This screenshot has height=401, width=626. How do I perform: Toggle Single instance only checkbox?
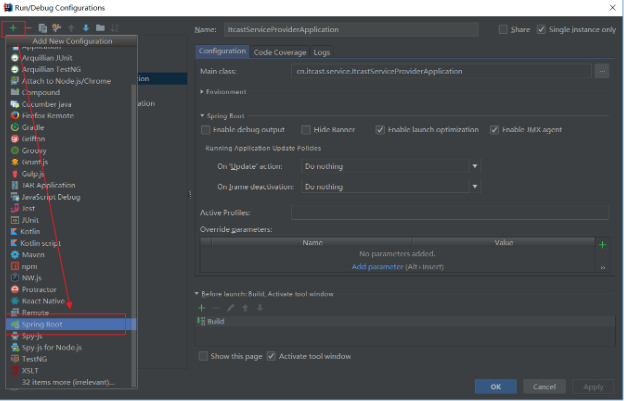coord(541,30)
